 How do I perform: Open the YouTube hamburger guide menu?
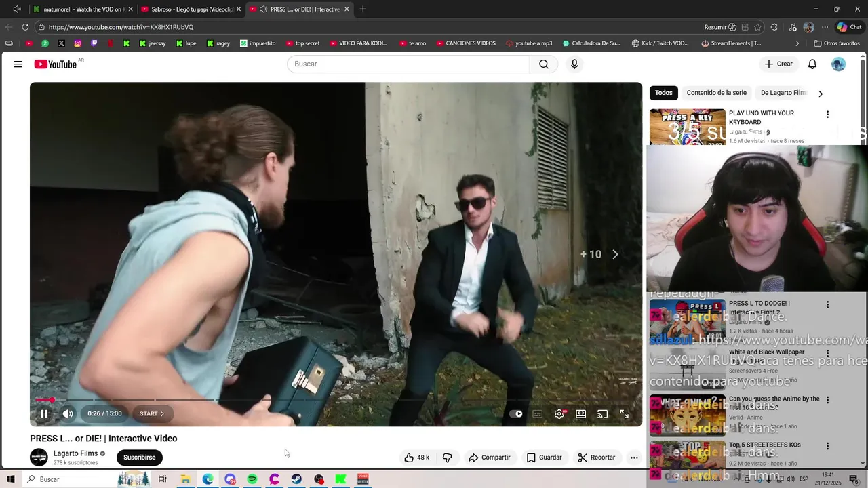pos(18,64)
